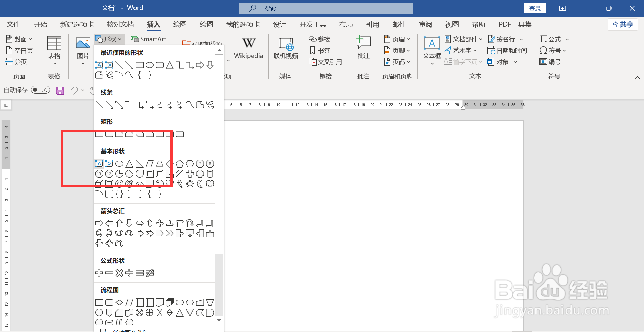Click the ribbon display options icon
644x332 pixels.
click(x=562, y=8)
